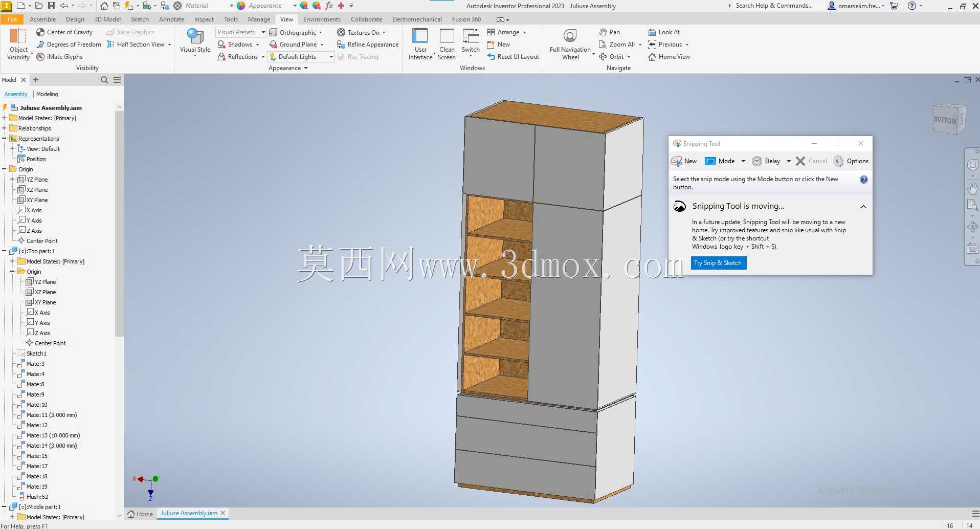
Task: Click the Half Section View icon
Action: point(110,45)
